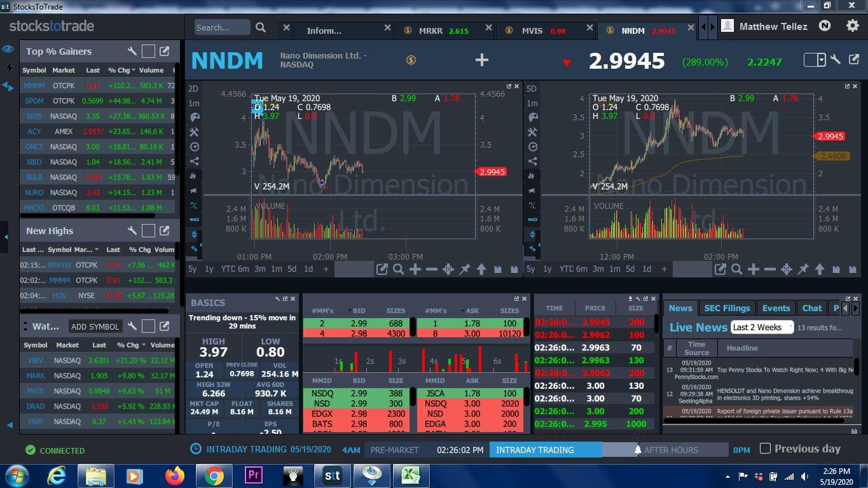Image resolution: width=868 pixels, height=488 pixels.
Task: Activate the crosshair tool under the 5D chart
Action: click(x=787, y=269)
